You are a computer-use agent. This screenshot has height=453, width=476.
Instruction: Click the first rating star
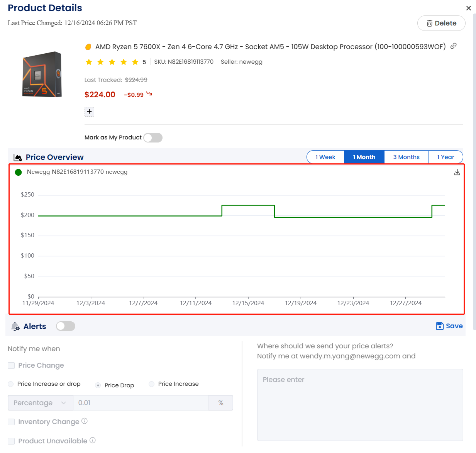coord(89,62)
